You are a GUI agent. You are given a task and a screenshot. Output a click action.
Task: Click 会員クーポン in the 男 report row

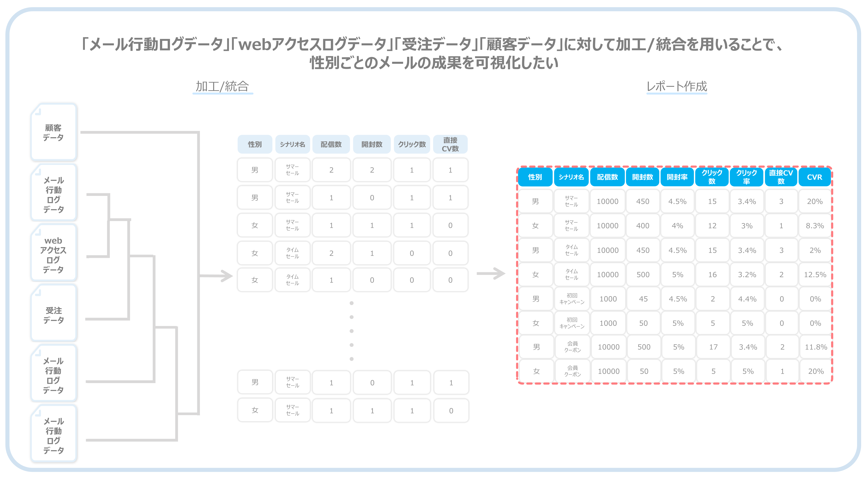(573, 347)
